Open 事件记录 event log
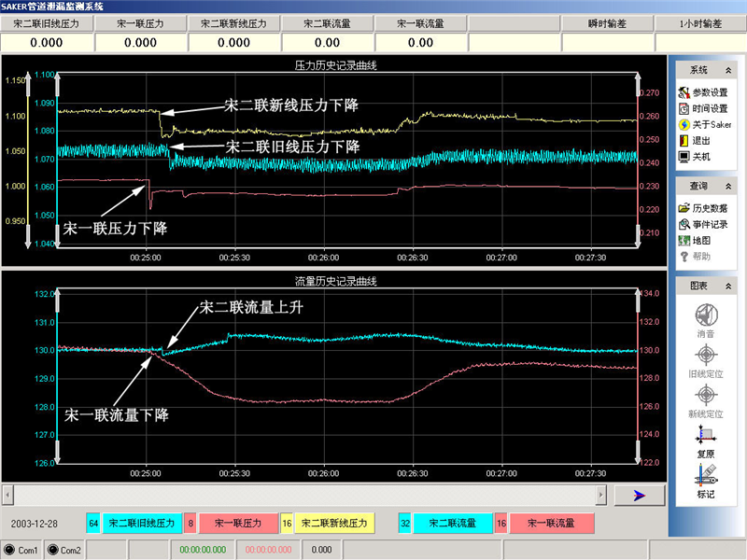Viewport: 747px width, 560px height. (709, 224)
